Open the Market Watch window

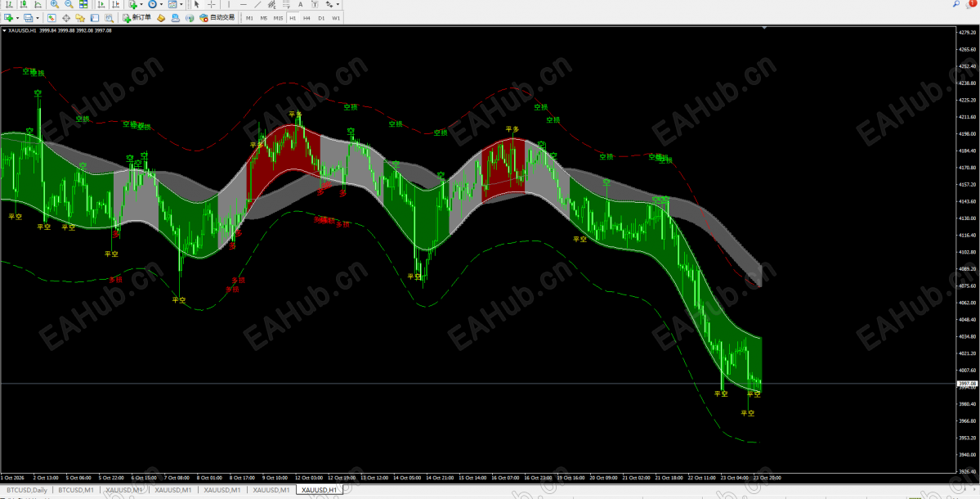point(51,17)
